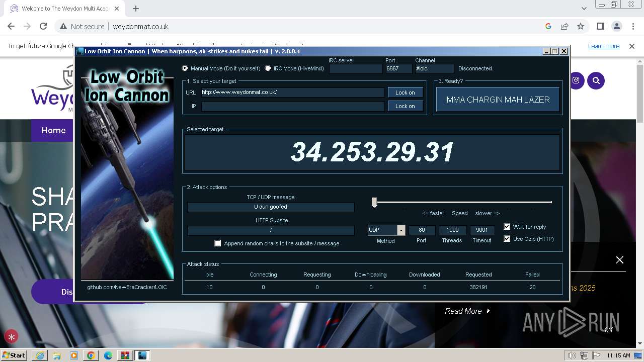Focus the Timeout 9001 field
Viewport: 644px width, 362px height.
pos(482,230)
